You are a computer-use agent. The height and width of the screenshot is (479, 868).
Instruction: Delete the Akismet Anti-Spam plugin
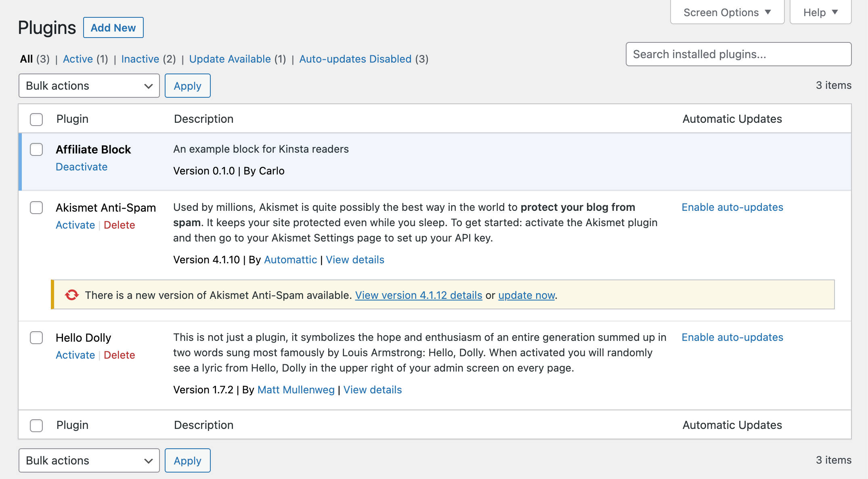click(x=119, y=225)
